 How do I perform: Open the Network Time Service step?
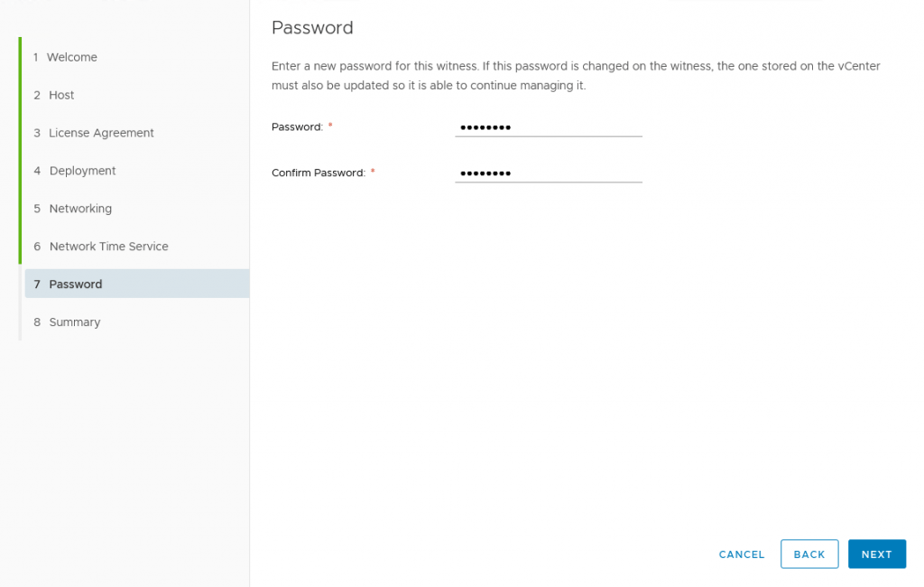[x=108, y=247]
